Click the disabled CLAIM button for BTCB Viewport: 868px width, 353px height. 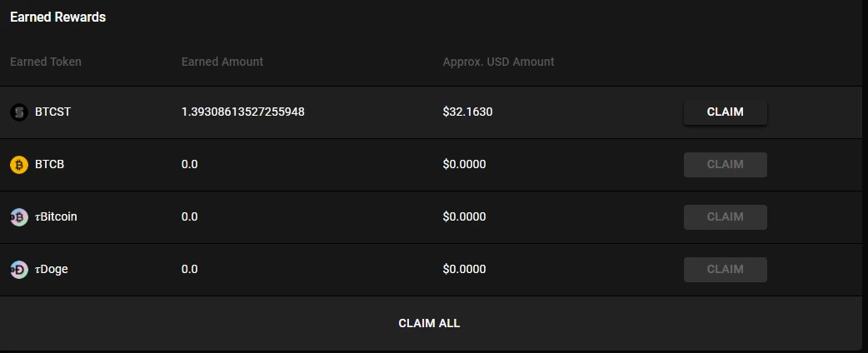click(726, 165)
